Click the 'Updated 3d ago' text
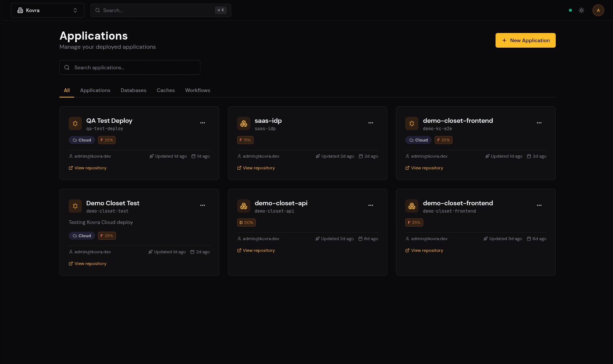 pos(505,239)
